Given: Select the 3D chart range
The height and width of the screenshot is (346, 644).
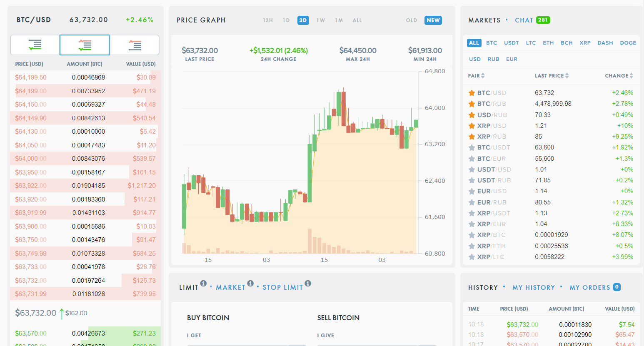Looking at the screenshot, I should 303,20.
